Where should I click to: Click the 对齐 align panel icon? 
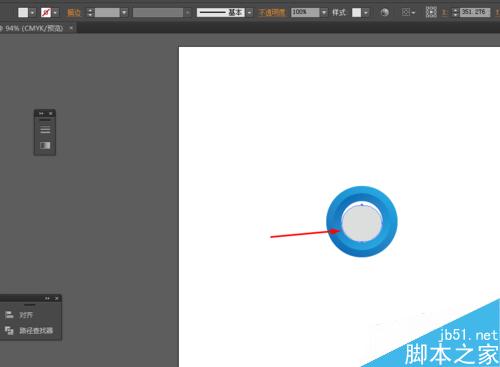(9, 314)
